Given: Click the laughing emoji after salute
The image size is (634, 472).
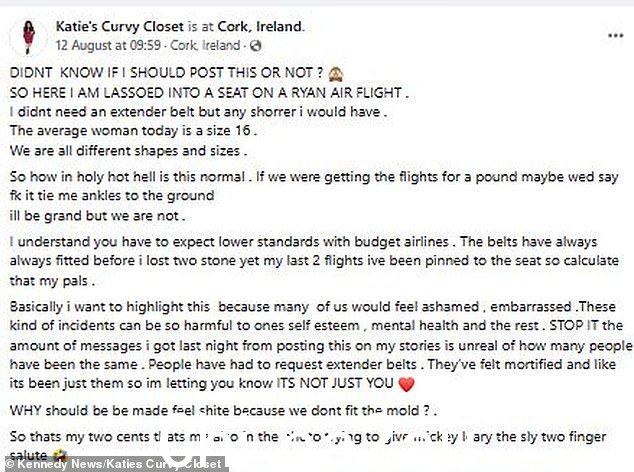Looking at the screenshot, I should tap(60, 457).
